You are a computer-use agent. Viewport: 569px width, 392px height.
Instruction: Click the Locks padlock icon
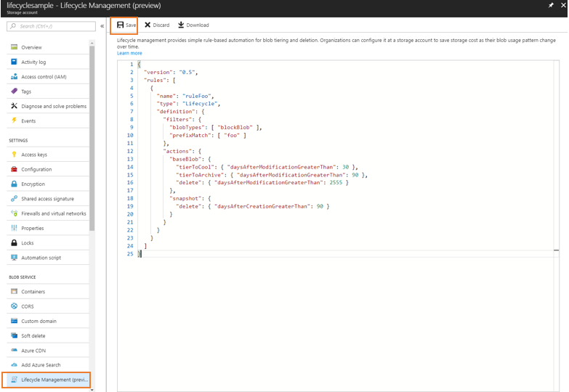click(14, 242)
